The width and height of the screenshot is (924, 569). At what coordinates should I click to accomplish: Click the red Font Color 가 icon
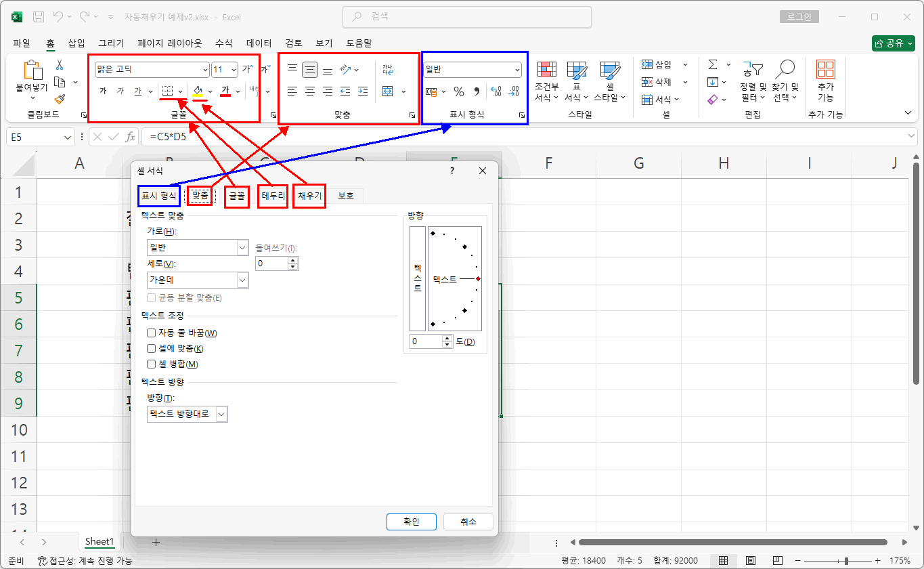pyautogui.click(x=226, y=91)
